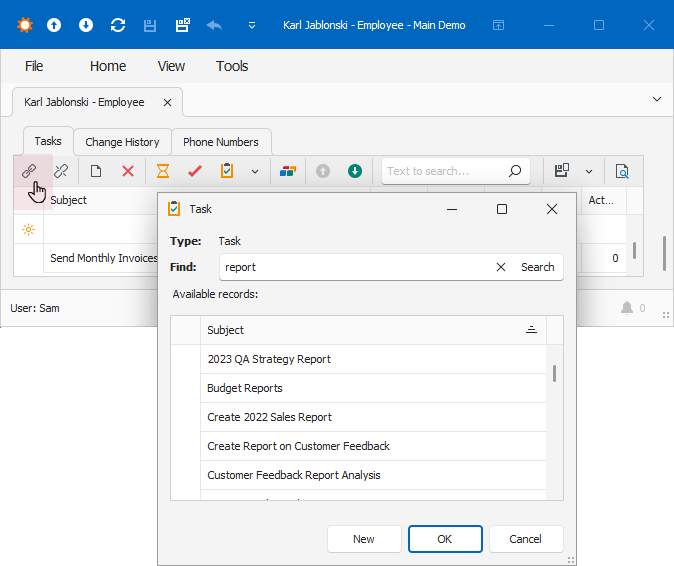Screen dimensions: 674x566
Task: Select Create 2022 Sales Report record
Action: coord(373,417)
